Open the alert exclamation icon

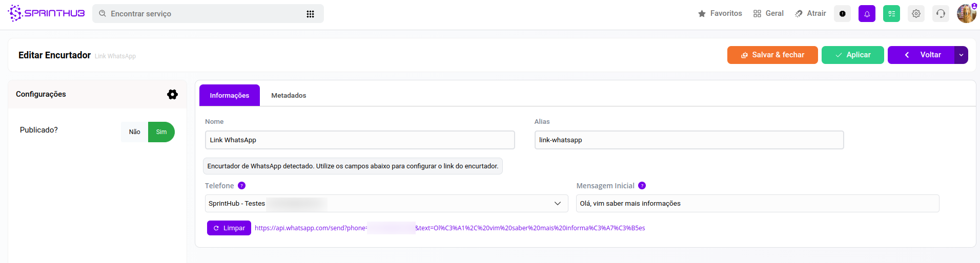point(842,14)
